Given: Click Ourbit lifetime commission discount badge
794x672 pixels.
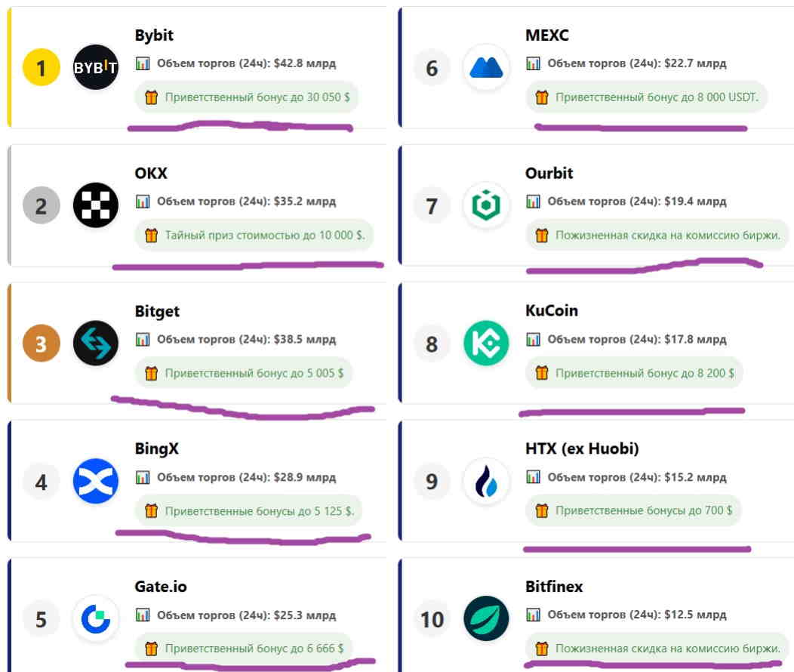Looking at the screenshot, I should point(657,236).
